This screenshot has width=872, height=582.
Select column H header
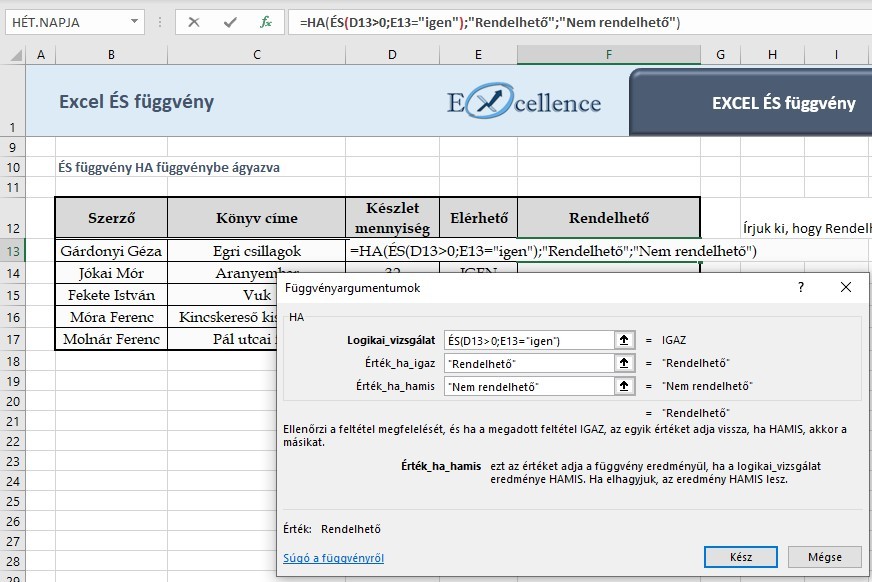(772, 54)
